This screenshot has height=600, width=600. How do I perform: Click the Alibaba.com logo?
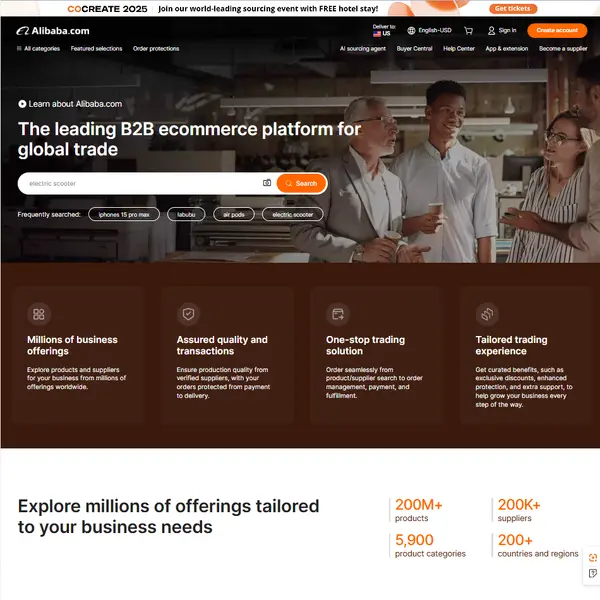coord(53,31)
